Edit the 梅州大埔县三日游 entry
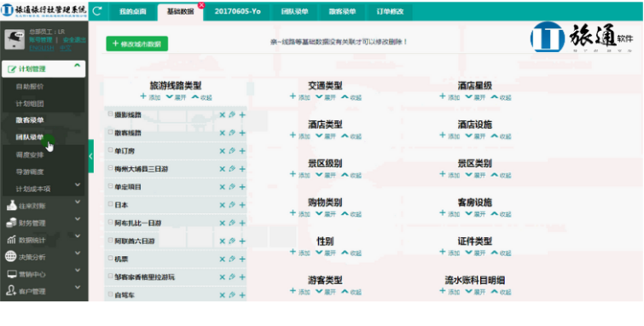Viewport: 644px width, 326px height. (x=232, y=169)
